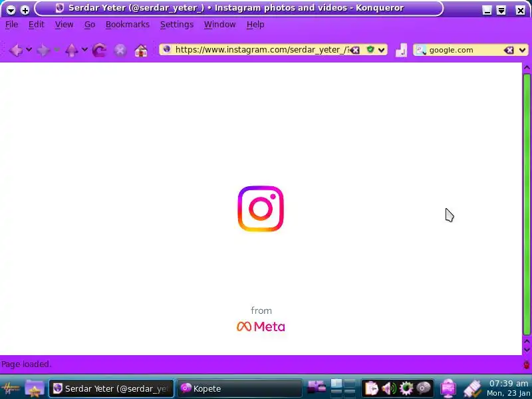Click the site favicon in location bar
Image resolution: width=532 pixels, height=399 pixels.
(167, 49)
